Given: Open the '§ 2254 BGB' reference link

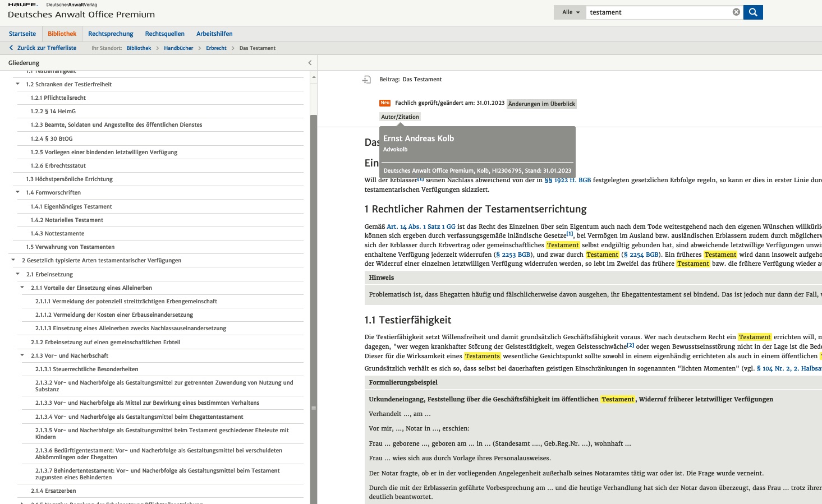Looking at the screenshot, I should pyautogui.click(x=641, y=255).
